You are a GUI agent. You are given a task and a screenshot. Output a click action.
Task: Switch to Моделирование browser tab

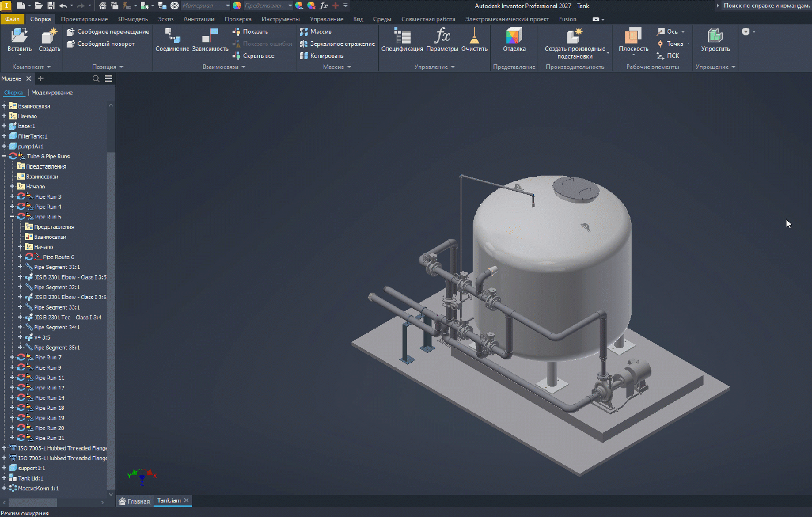tap(52, 93)
